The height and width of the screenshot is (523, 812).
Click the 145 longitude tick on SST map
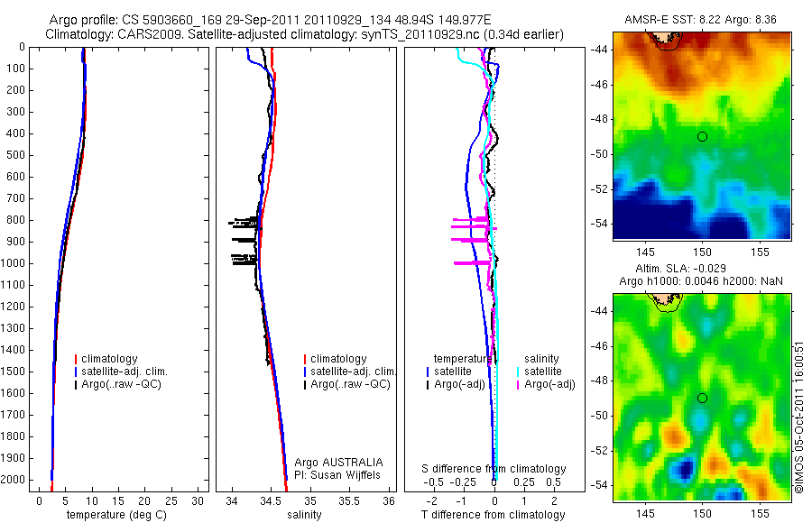(645, 252)
